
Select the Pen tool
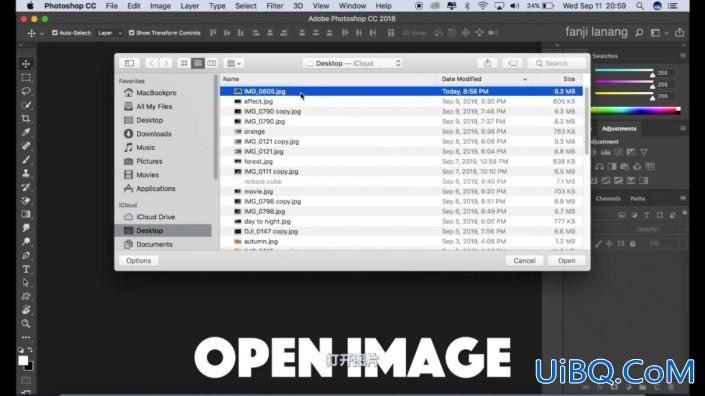tap(26, 255)
